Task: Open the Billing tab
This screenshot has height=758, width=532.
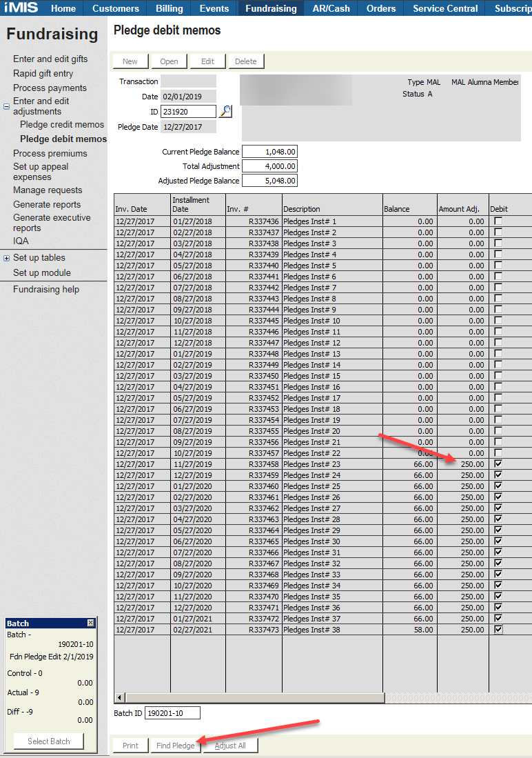Action: 169,8
